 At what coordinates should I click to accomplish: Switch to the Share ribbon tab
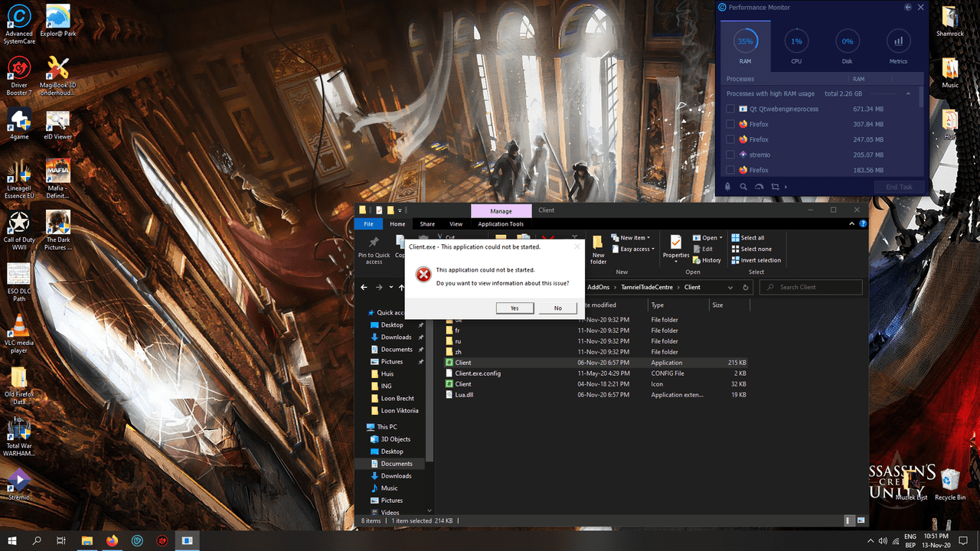click(x=427, y=224)
